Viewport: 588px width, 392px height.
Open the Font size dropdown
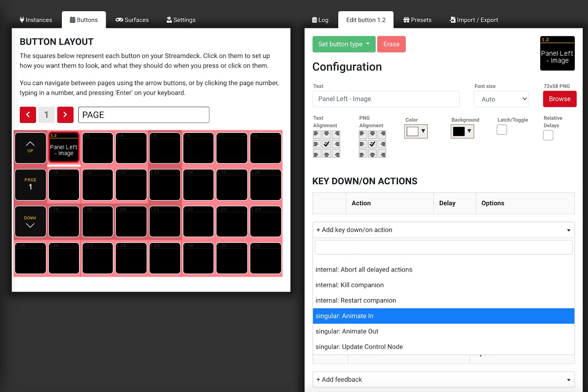coord(501,99)
